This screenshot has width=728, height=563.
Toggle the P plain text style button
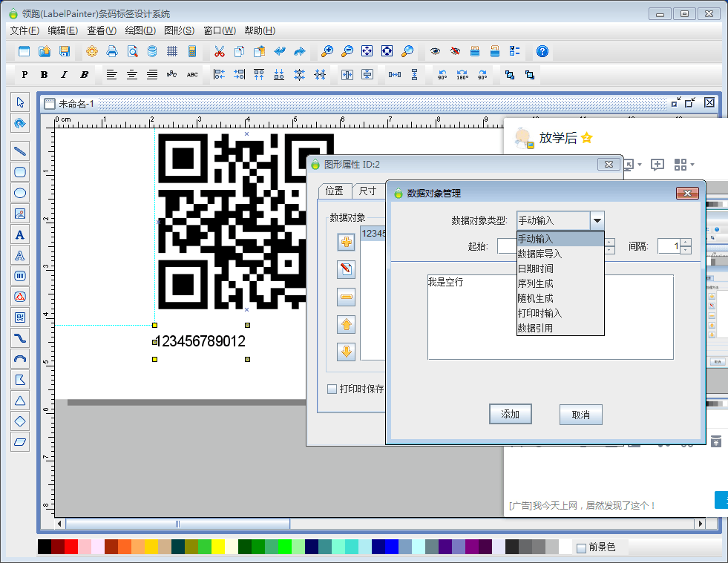[x=24, y=74]
